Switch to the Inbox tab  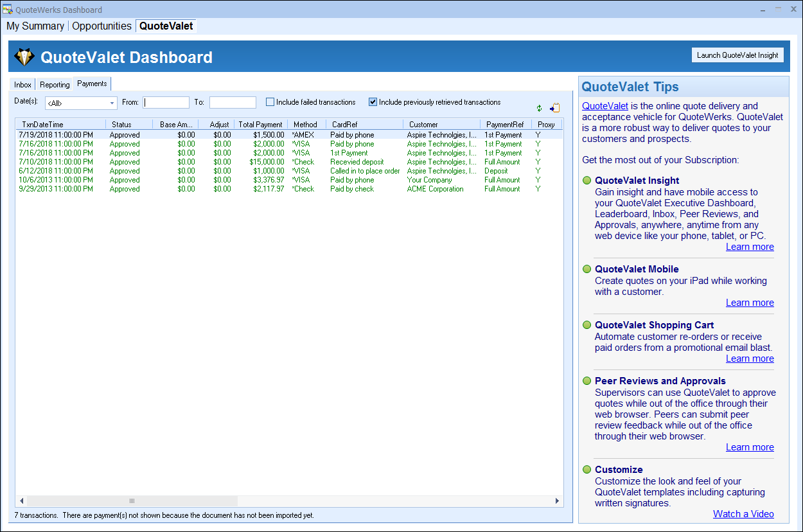click(23, 85)
